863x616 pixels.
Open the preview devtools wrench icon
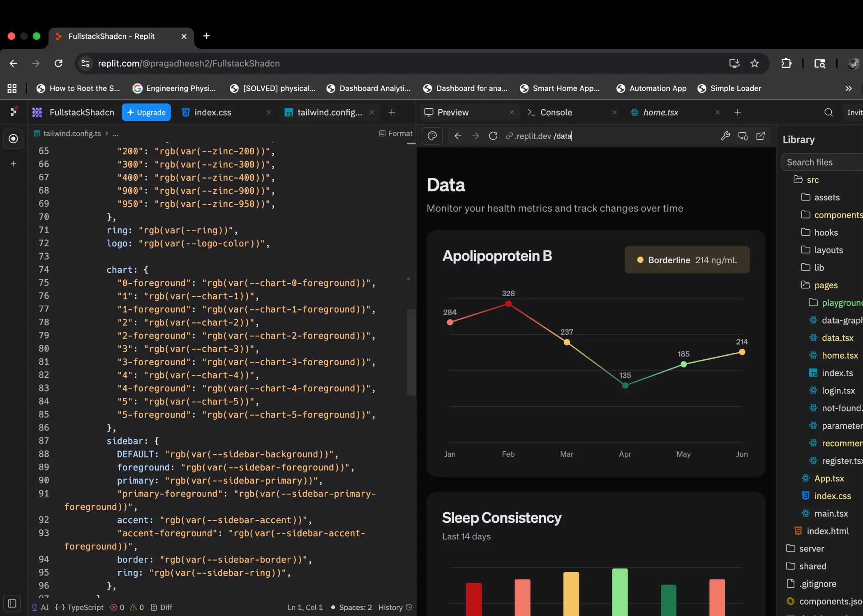coord(725,136)
